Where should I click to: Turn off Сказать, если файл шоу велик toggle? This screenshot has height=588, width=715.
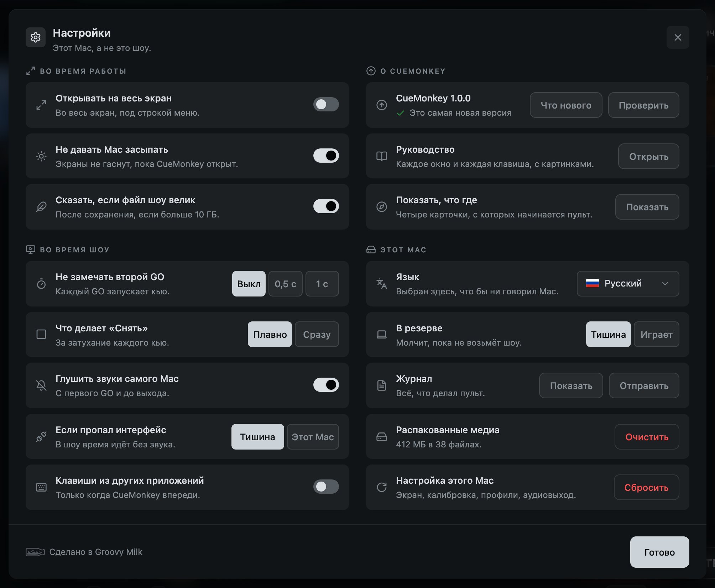click(326, 206)
